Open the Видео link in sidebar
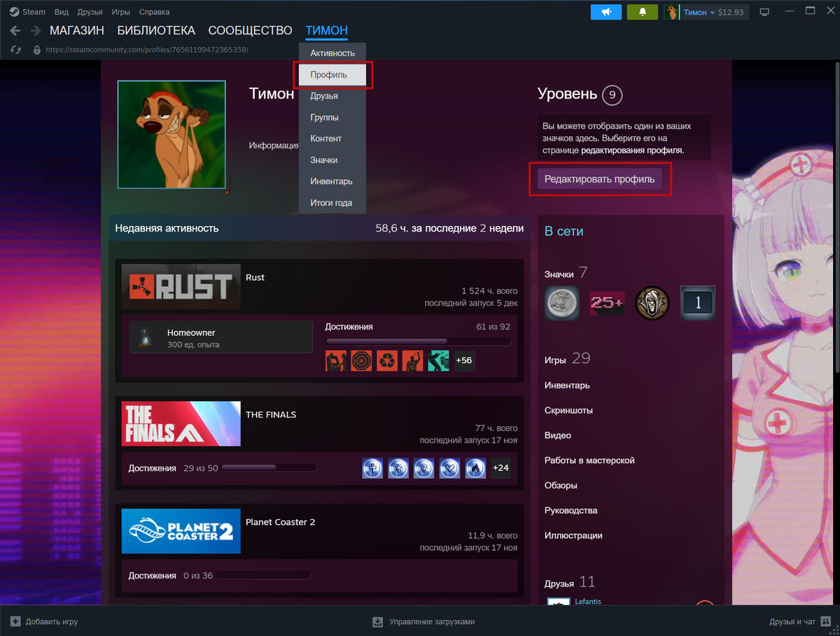840x636 pixels. pyautogui.click(x=558, y=435)
